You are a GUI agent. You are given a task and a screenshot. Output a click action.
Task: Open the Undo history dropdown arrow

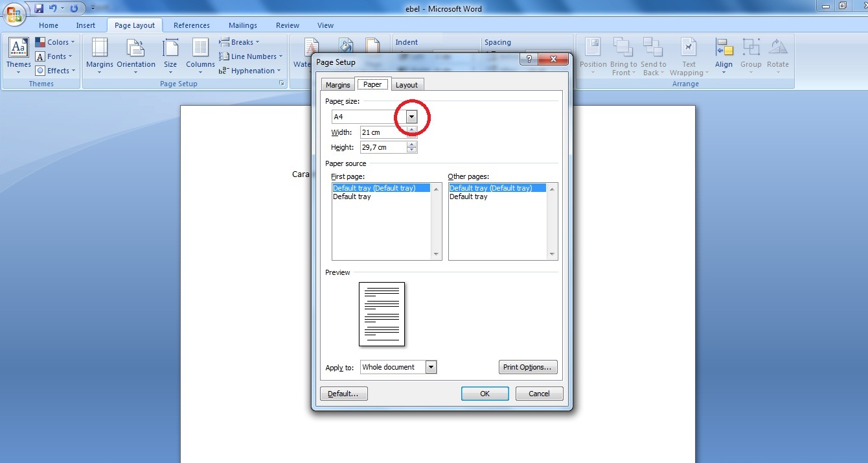pos(63,8)
